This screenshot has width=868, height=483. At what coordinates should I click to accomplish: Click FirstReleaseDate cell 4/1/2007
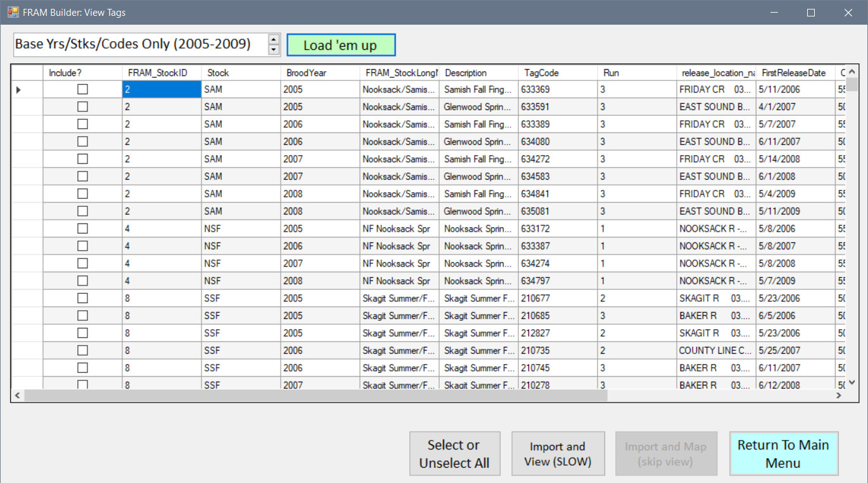795,107
